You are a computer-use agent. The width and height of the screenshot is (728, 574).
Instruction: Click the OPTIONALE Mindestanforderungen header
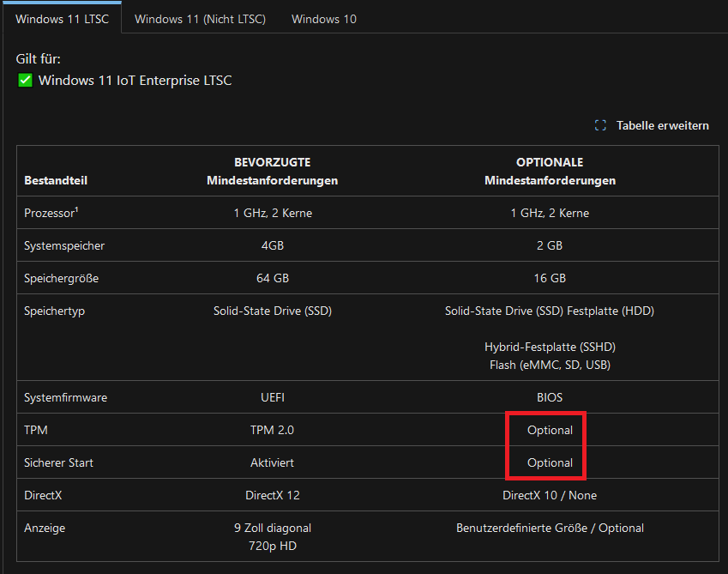(550, 172)
